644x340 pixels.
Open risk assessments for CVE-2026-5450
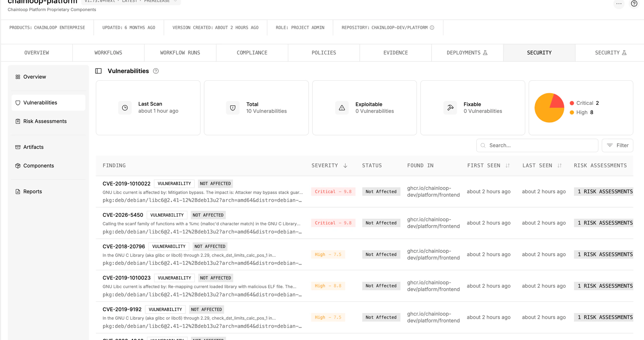(603, 223)
